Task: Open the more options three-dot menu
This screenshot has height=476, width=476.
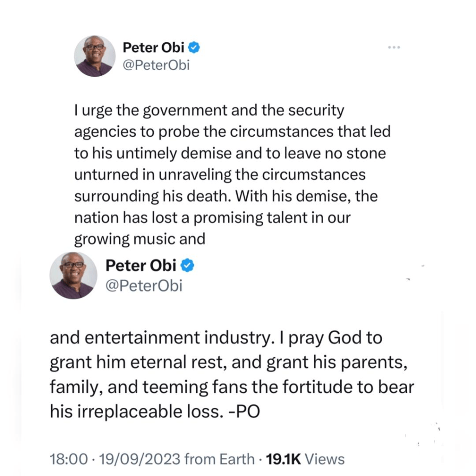Action: click(x=394, y=47)
